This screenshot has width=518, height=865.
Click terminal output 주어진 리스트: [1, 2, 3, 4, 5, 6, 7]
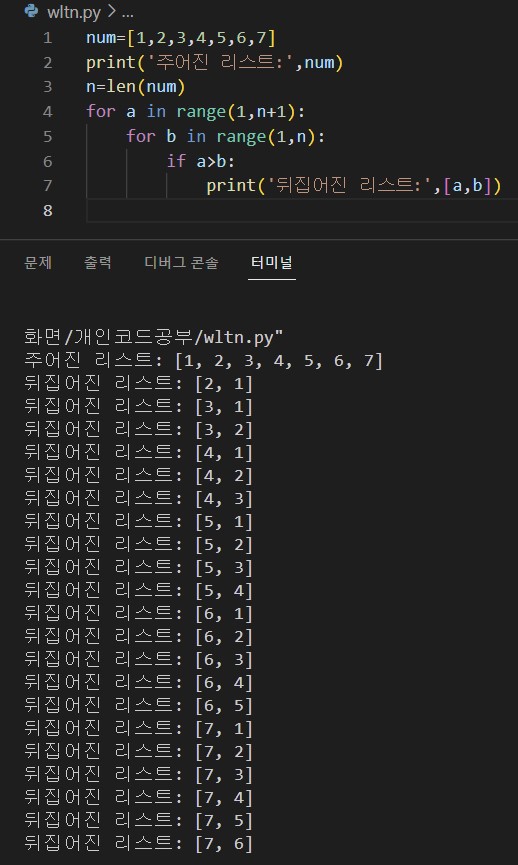[203, 361]
